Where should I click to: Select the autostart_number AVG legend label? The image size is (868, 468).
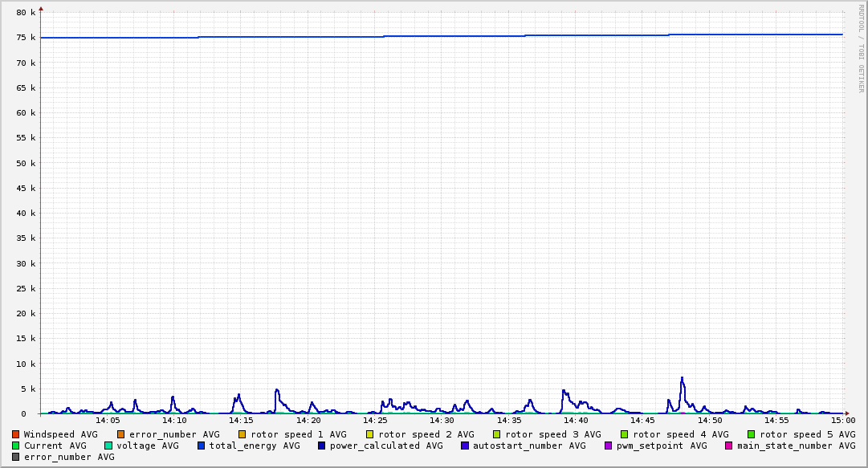(x=529, y=446)
